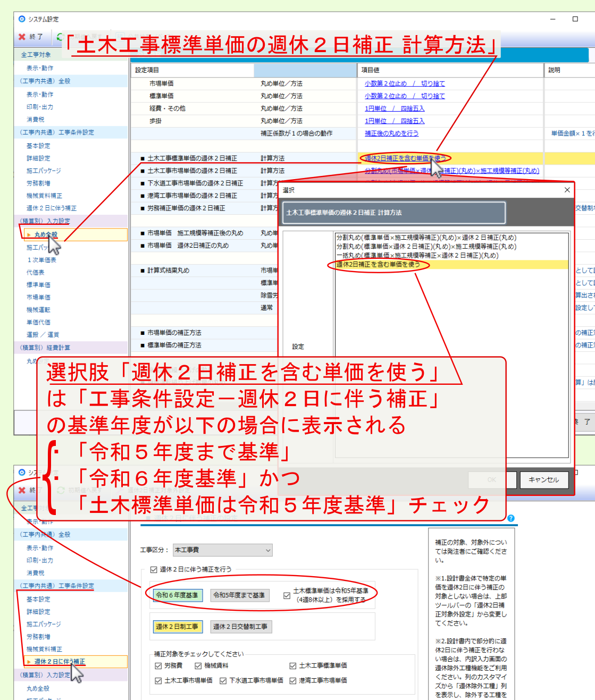595x700 pixels.
Task: Select 印刷・出力 in upper window sidebar
Action: 40,107
